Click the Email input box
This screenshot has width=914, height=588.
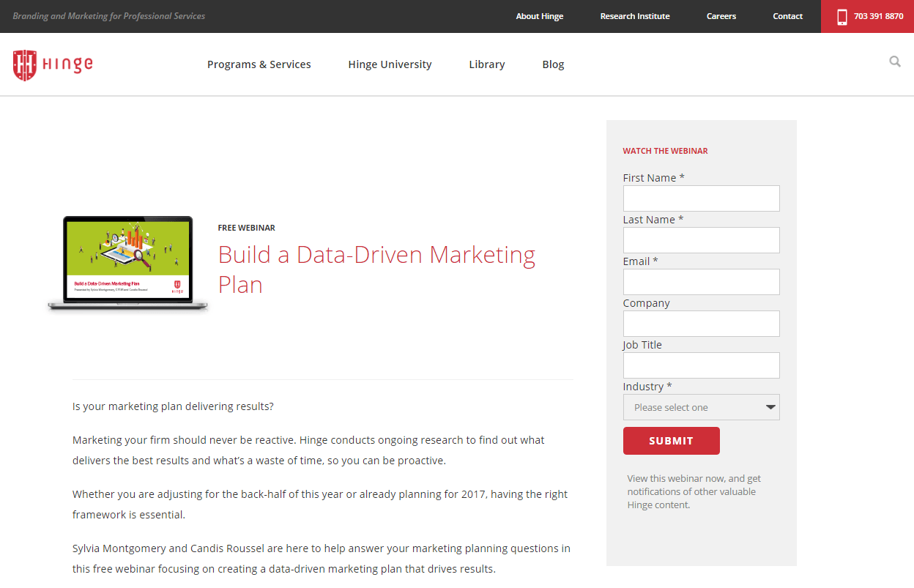pyautogui.click(x=701, y=282)
